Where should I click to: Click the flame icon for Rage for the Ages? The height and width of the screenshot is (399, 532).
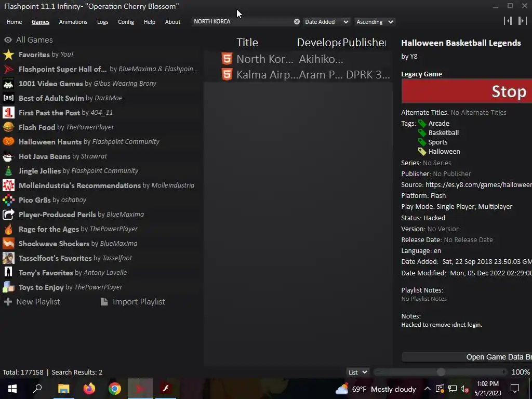click(8, 229)
